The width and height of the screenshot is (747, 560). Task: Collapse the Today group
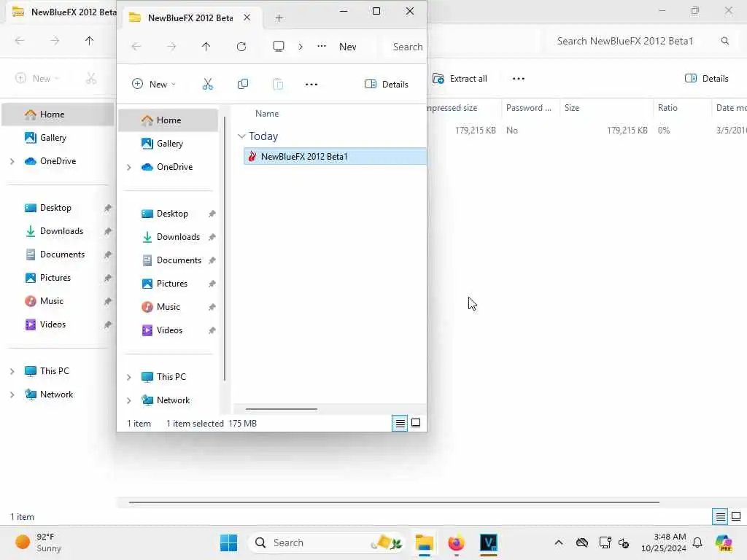(241, 136)
